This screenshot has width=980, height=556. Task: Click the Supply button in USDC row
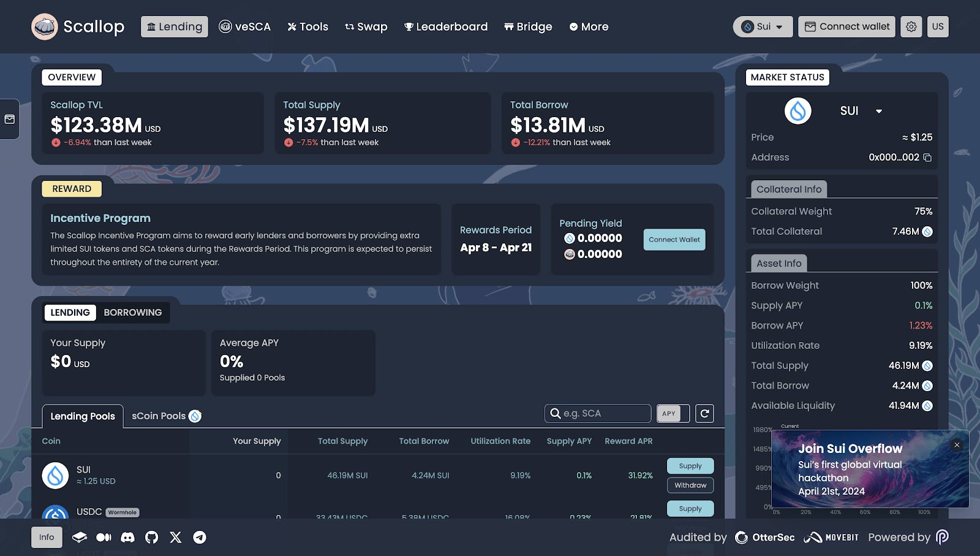click(x=690, y=509)
